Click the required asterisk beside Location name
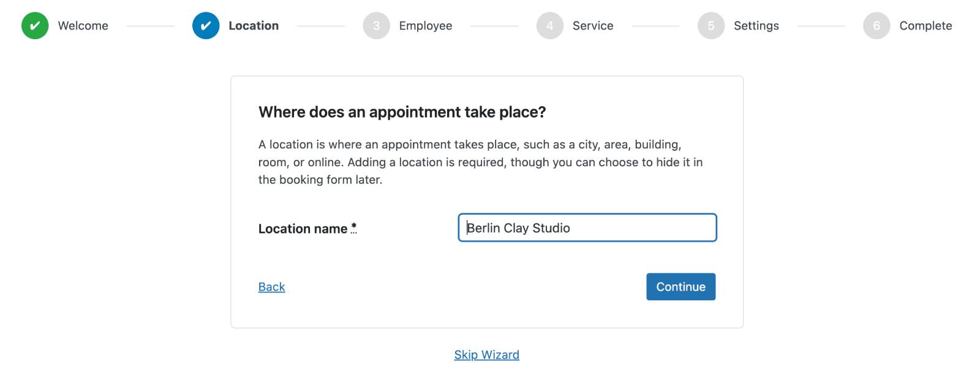 (353, 227)
